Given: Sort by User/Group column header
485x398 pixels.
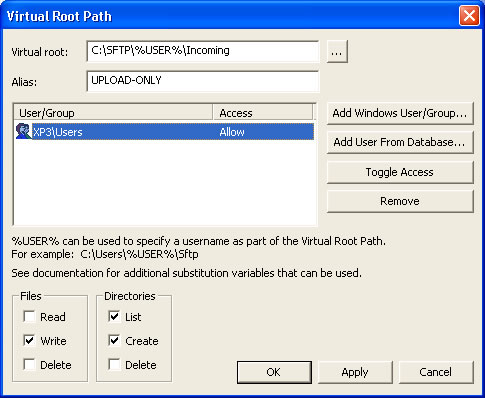Looking at the screenshot, I should [x=113, y=113].
